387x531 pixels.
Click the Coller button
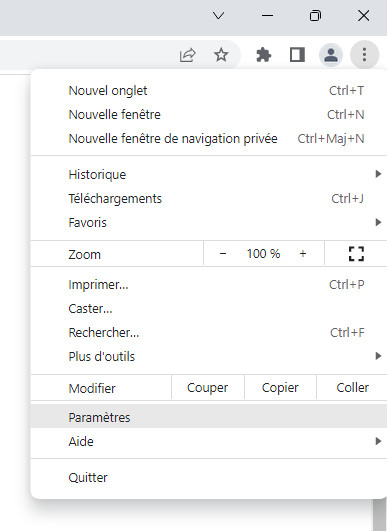coord(352,388)
